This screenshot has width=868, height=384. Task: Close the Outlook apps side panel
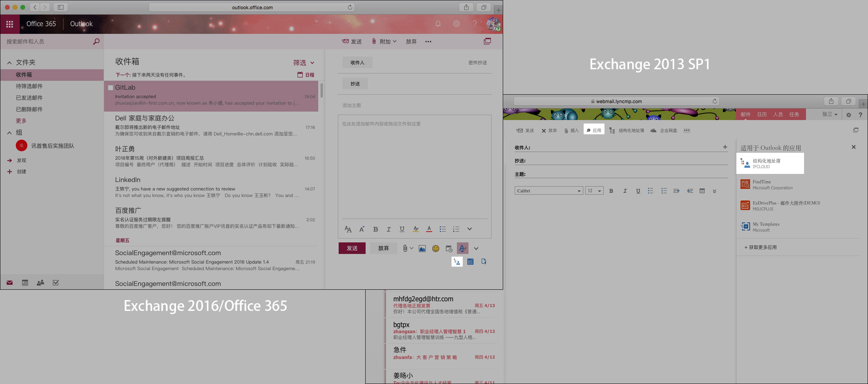(x=853, y=147)
